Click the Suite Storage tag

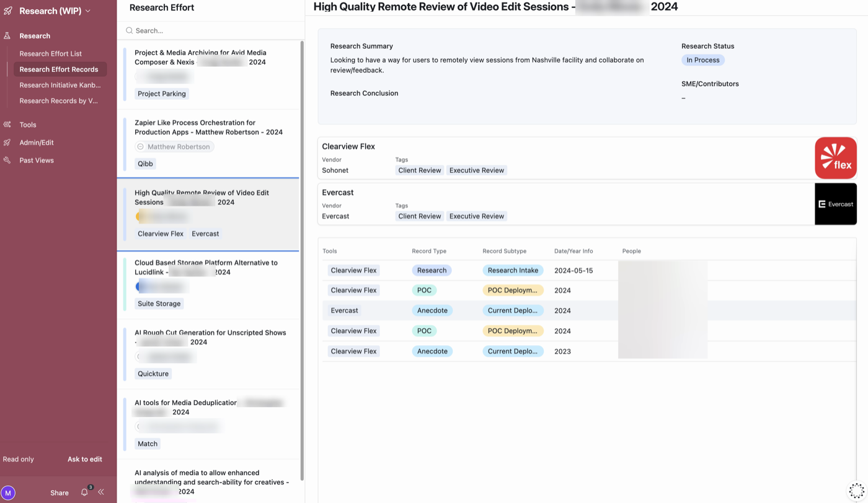pos(159,304)
